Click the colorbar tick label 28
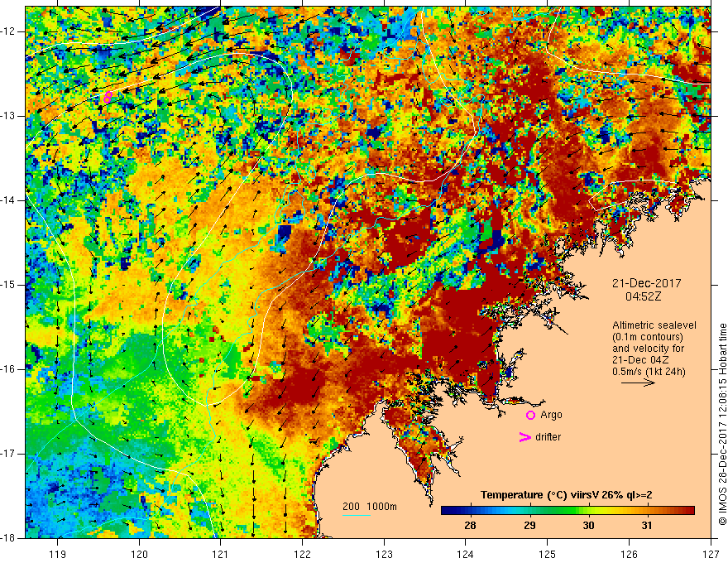The height and width of the screenshot is (563, 728). (x=470, y=526)
